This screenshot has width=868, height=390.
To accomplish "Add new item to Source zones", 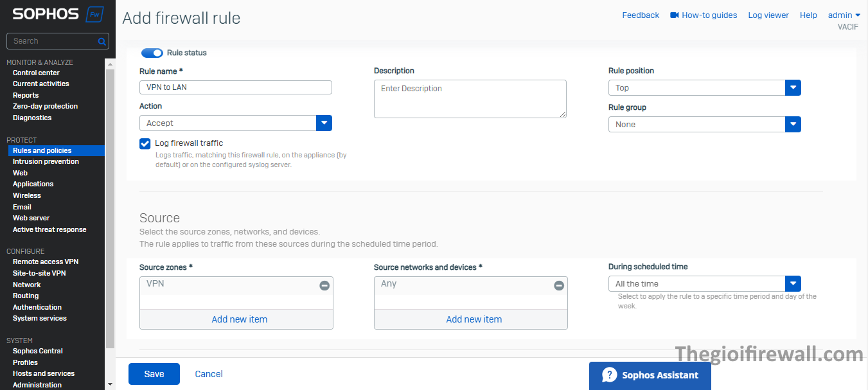I will click(x=240, y=319).
